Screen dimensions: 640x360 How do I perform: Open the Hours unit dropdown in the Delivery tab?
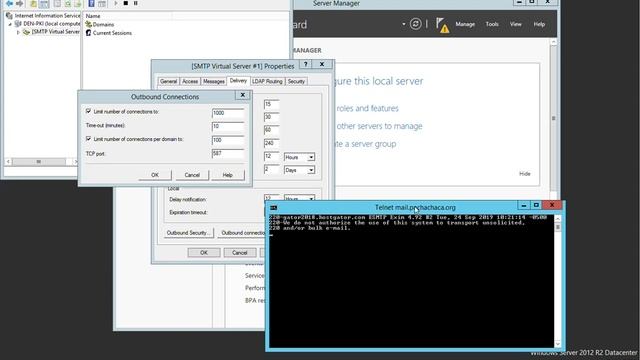(311, 157)
